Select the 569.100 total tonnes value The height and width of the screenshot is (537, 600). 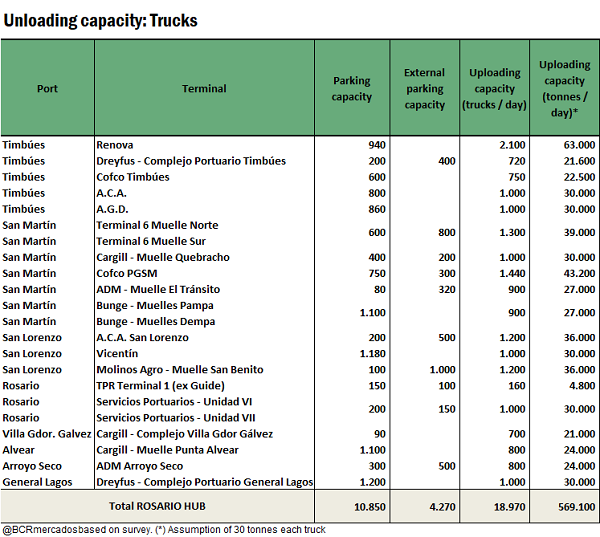click(573, 506)
